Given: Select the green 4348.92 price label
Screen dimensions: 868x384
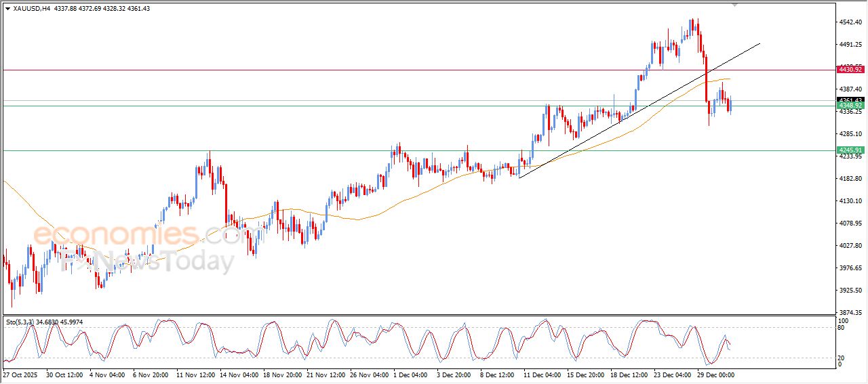Looking at the screenshot, I should [x=850, y=106].
